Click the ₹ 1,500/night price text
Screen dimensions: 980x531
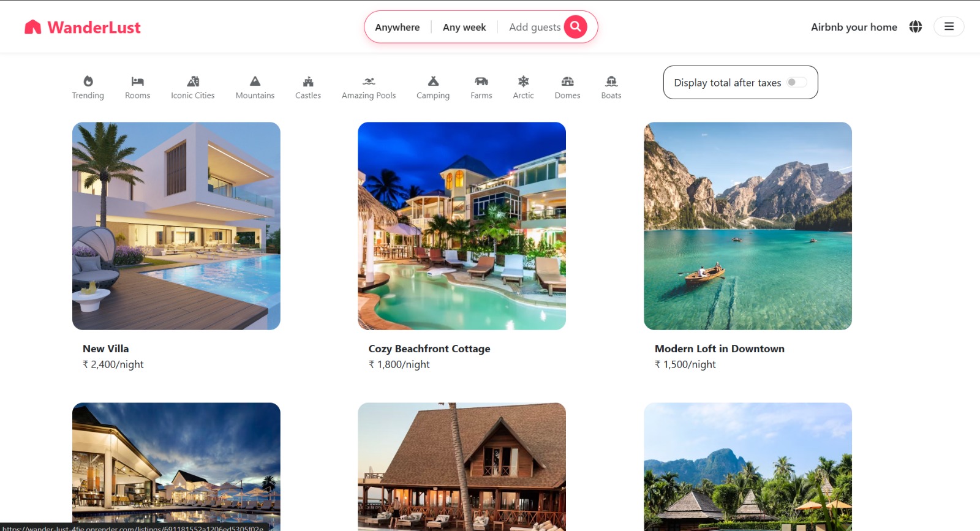click(x=685, y=364)
